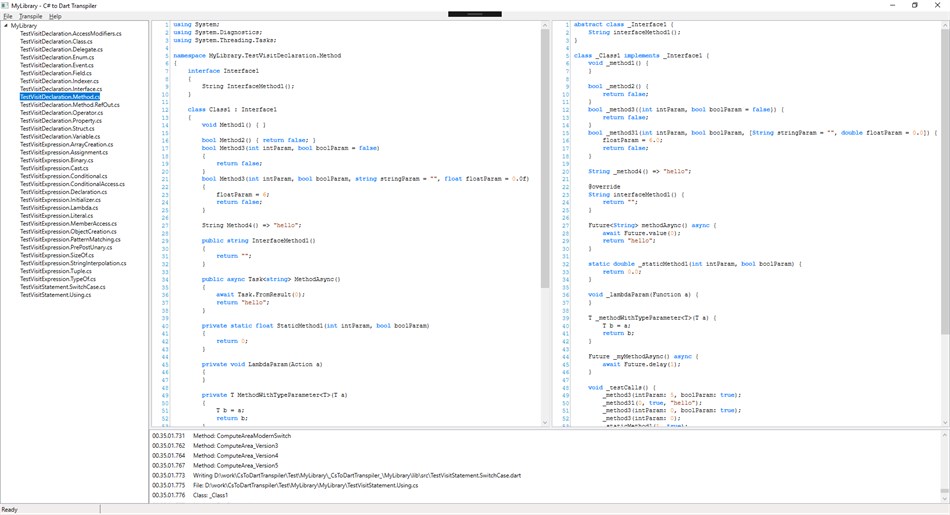Click 'namespace MyLibrary.TestVisitDeclaration.Method' in C# editor
The image size is (950, 515).
coord(257,55)
